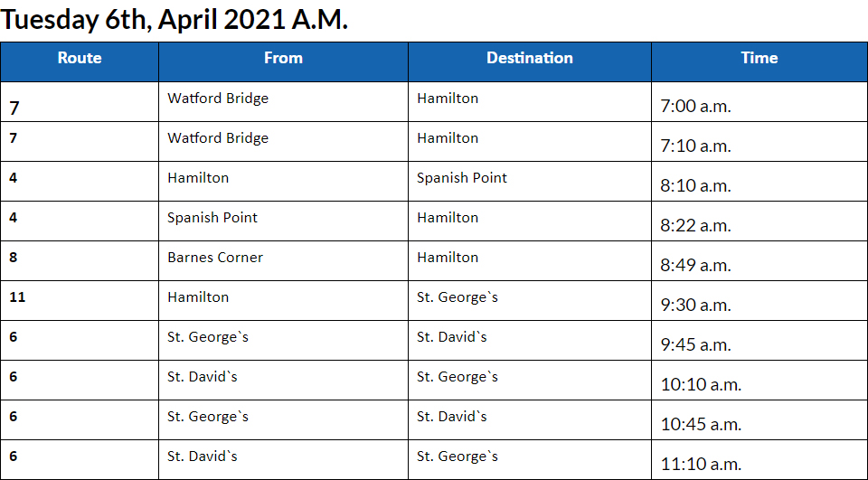Click route number 11 cell
This screenshot has height=480, width=868.
17,297
